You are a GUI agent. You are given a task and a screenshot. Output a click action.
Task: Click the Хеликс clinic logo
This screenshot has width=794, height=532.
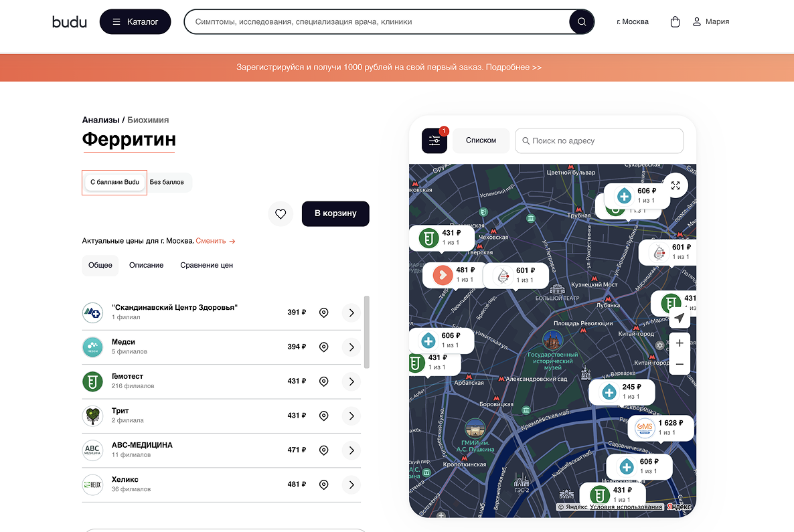tap(92, 485)
